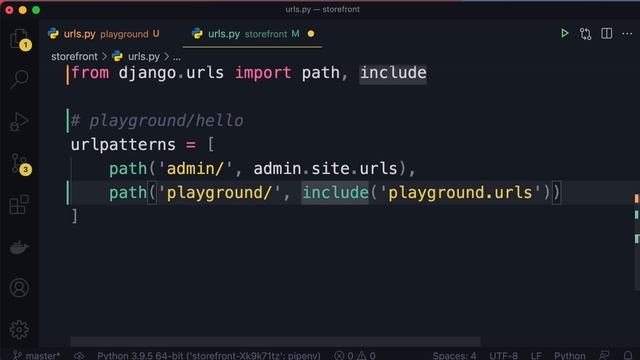The image size is (640, 360).
Task: Click the 'admin/' string
Action: point(196,169)
